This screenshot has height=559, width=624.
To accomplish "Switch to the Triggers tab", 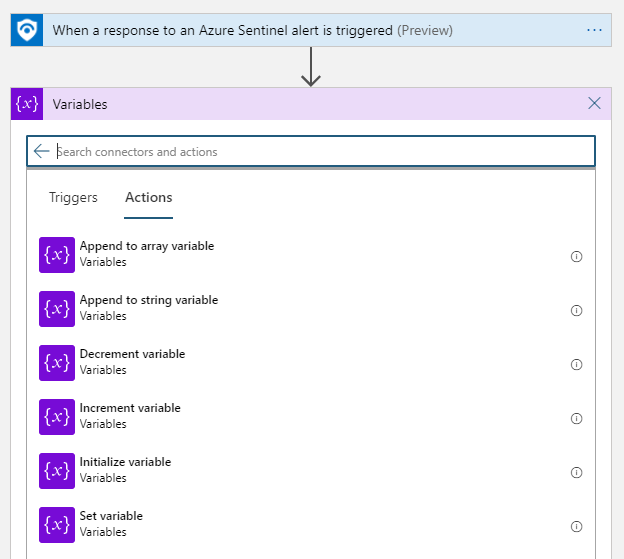I will click(x=73, y=197).
